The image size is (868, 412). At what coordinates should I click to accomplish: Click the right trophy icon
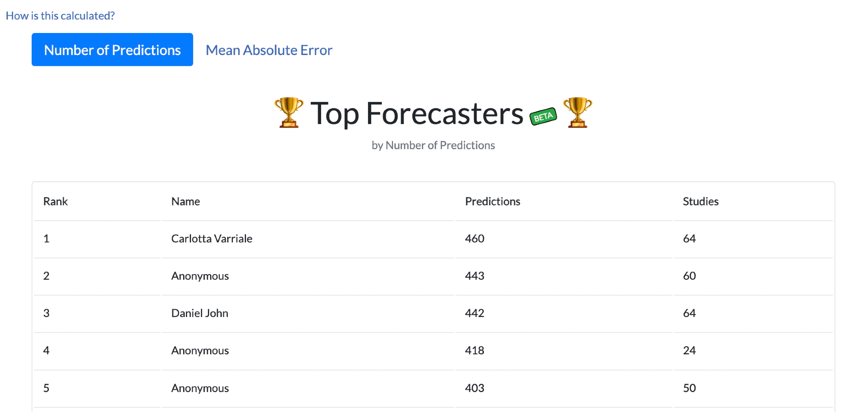click(x=577, y=113)
